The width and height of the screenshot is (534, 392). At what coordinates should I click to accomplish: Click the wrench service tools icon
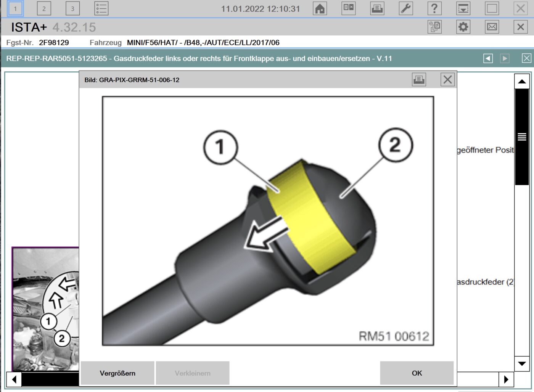[x=405, y=8]
